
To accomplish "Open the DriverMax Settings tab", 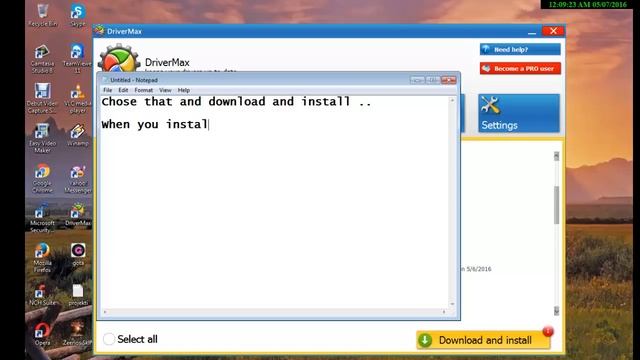I will (x=519, y=113).
